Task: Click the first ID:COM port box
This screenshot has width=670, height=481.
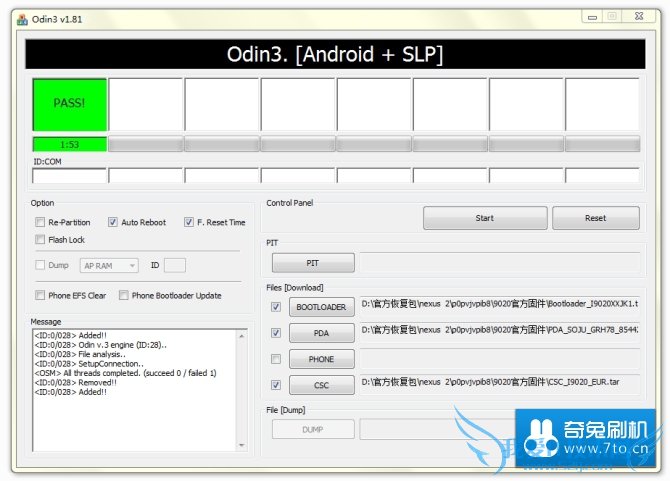Action: [69, 176]
